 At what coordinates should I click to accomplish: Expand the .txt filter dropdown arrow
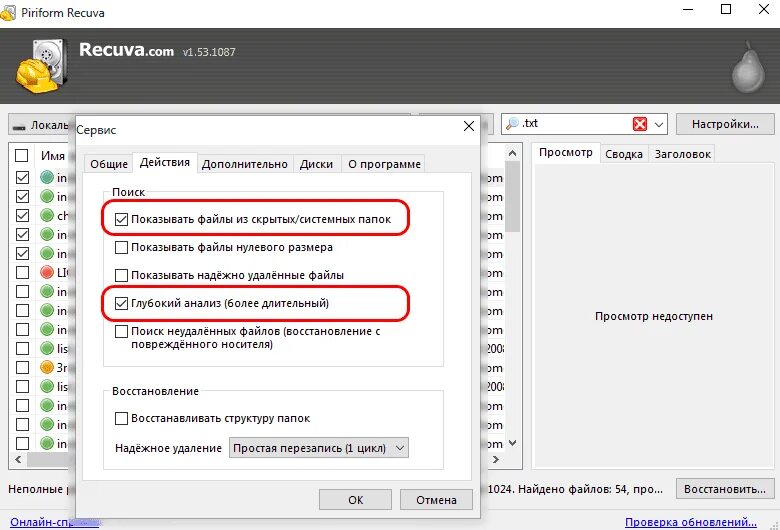click(659, 124)
